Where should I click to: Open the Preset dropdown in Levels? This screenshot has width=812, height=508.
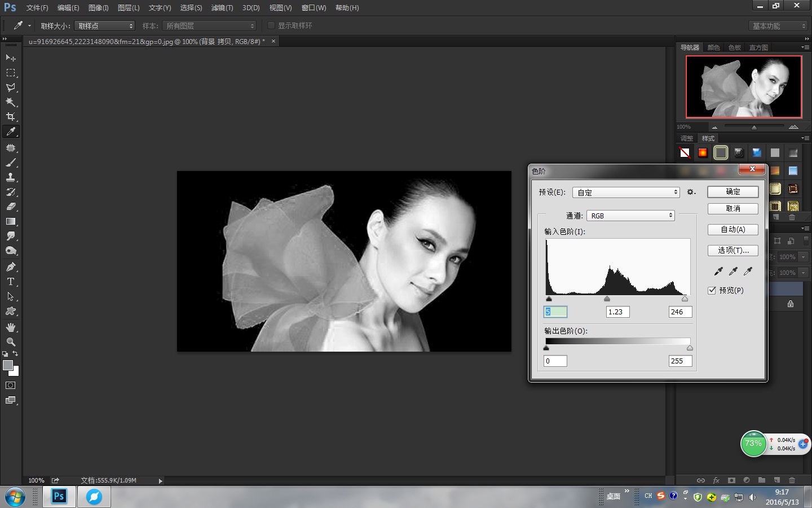(x=626, y=192)
